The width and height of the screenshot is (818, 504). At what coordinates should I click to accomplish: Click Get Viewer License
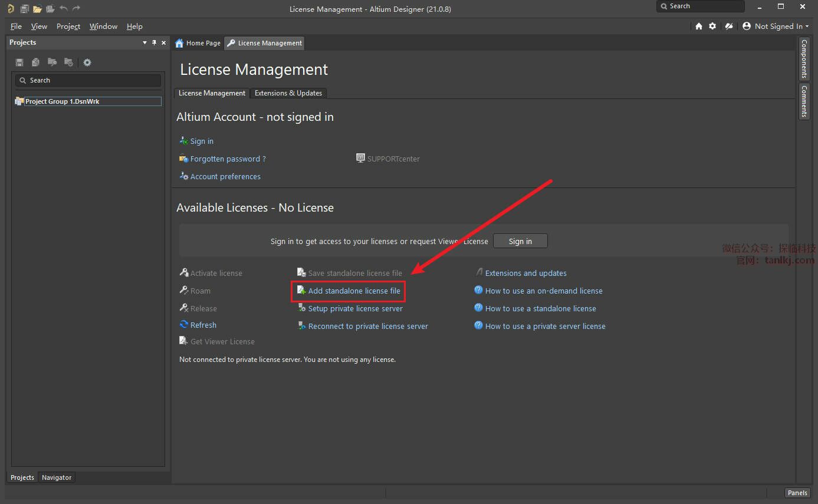click(x=222, y=342)
